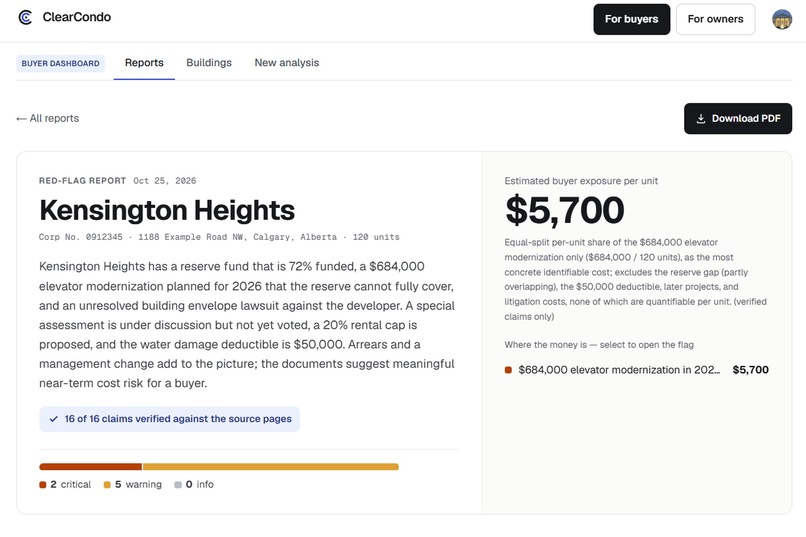Download the report as PDF
This screenshot has height=537, width=806.
738,119
